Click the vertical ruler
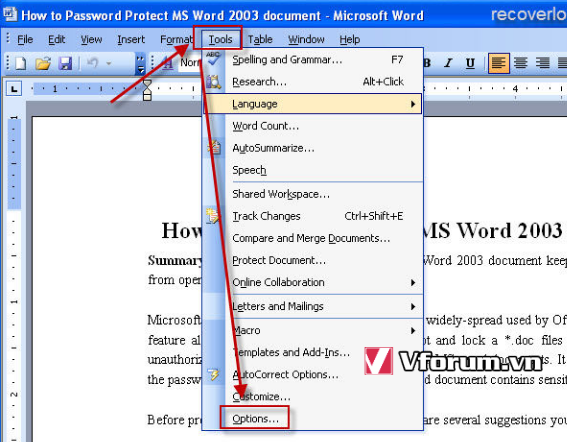The image size is (567, 442). click(14, 279)
